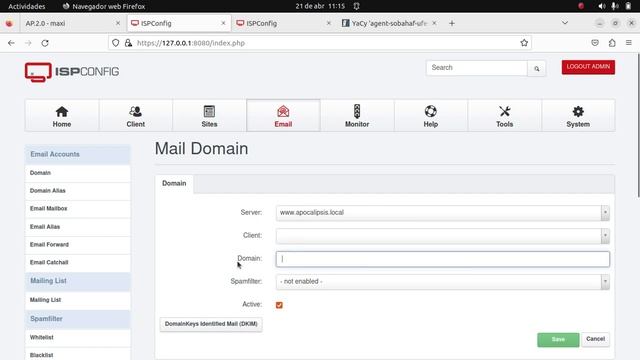Open Email Forward in the sidebar

(78, 245)
